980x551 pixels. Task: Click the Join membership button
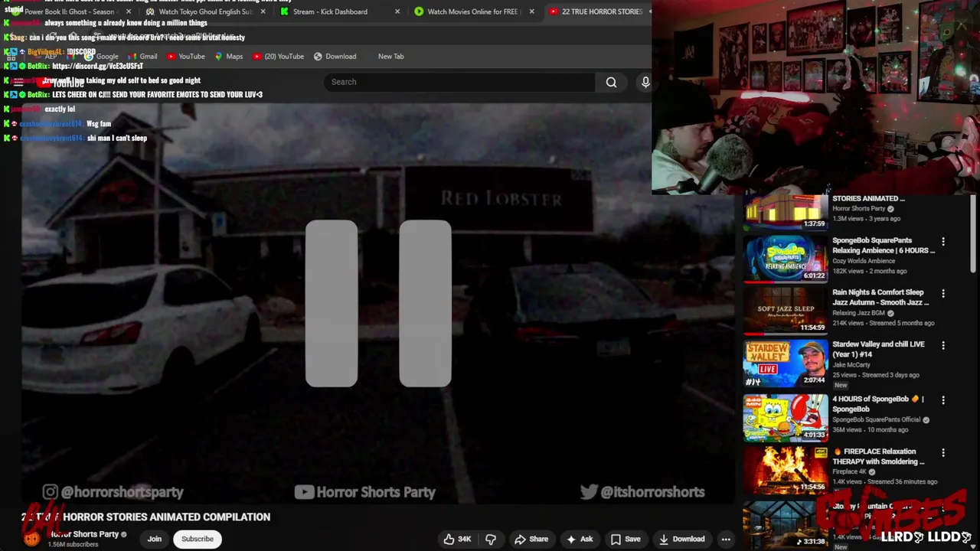[155, 539]
